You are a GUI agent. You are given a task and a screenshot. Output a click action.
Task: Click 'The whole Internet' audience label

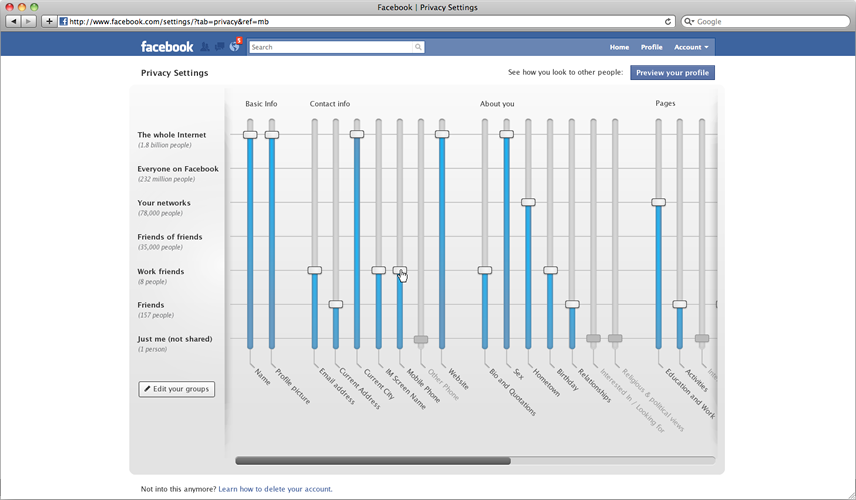coord(172,135)
